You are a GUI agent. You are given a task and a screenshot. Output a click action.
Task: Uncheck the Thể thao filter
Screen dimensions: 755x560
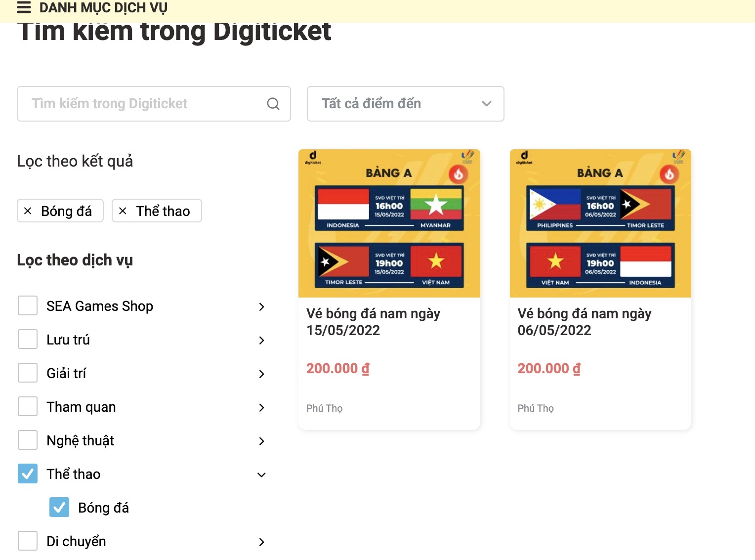[27, 474]
